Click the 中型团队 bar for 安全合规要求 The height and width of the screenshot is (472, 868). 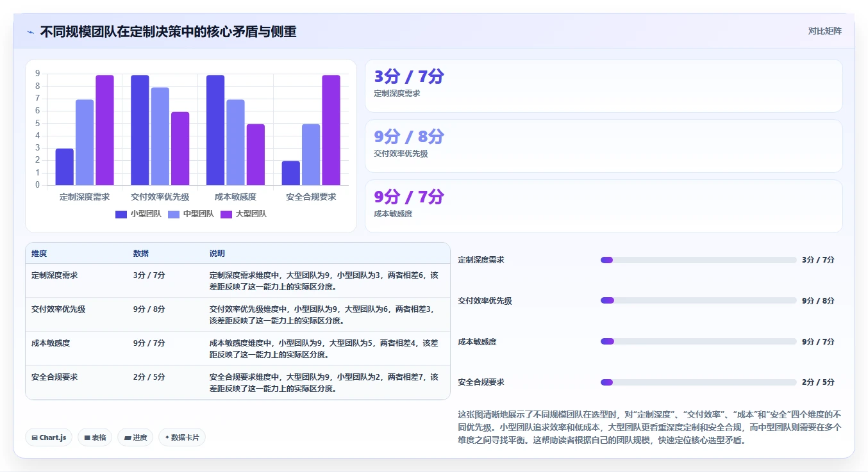[x=311, y=155]
